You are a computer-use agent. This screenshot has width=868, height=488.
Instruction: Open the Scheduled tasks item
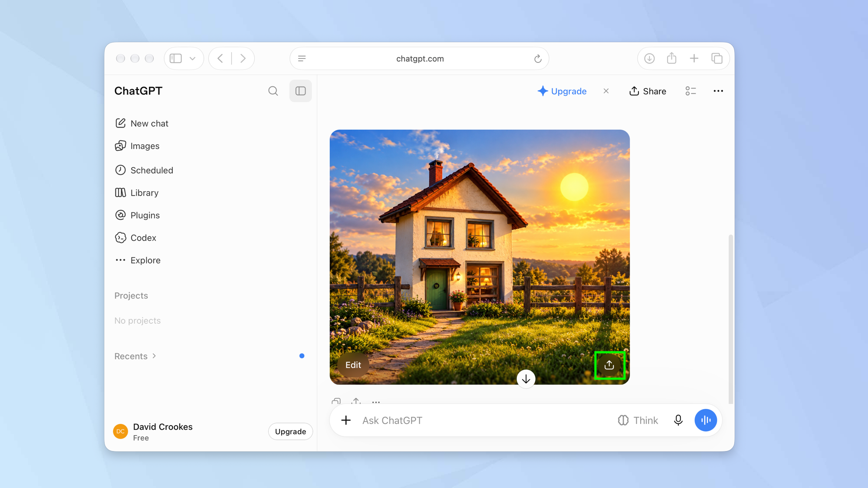(144, 170)
